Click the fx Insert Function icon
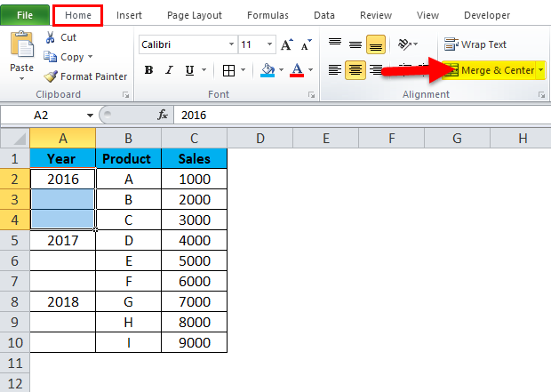The height and width of the screenshot is (392, 551). (x=163, y=115)
